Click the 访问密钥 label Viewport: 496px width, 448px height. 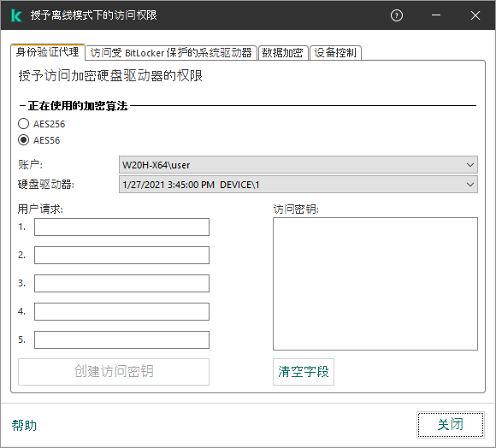pyautogui.click(x=296, y=209)
